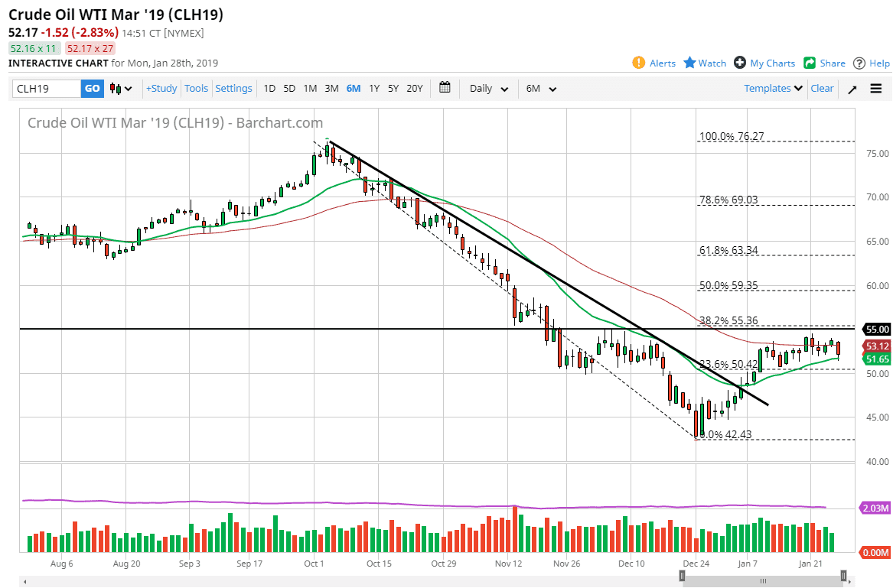Open Help via question mark icon

pos(860,63)
